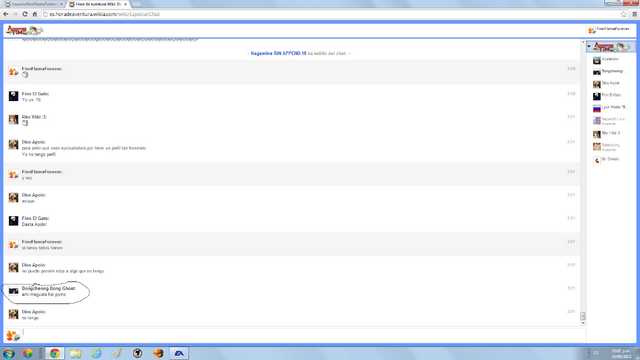Click the Russian flag avatar in the user list
Screen dimensions: 640x360
(x=597, y=108)
